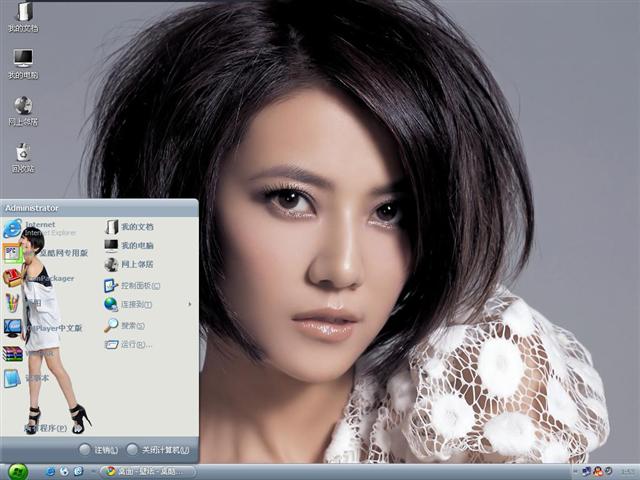The width and height of the screenshot is (640, 480).
Task: Open 网上邻居 desktop icon
Action: pyautogui.click(x=23, y=111)
